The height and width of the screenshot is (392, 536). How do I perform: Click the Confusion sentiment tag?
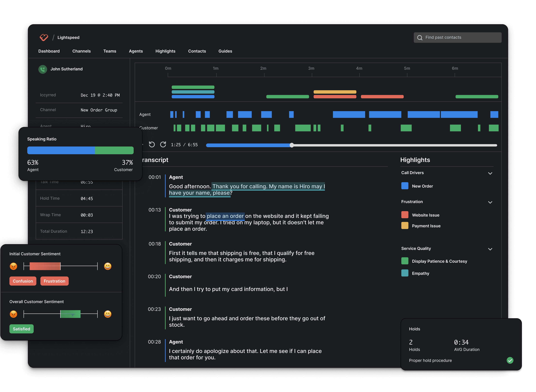[x=23, y=281]
